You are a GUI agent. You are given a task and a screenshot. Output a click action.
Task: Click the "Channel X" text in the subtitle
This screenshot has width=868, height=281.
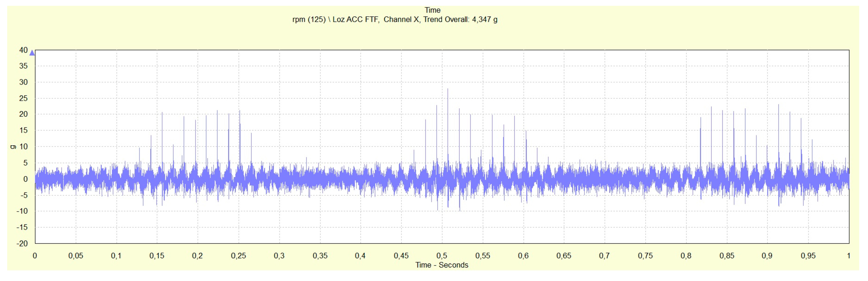tap(401, 19)
